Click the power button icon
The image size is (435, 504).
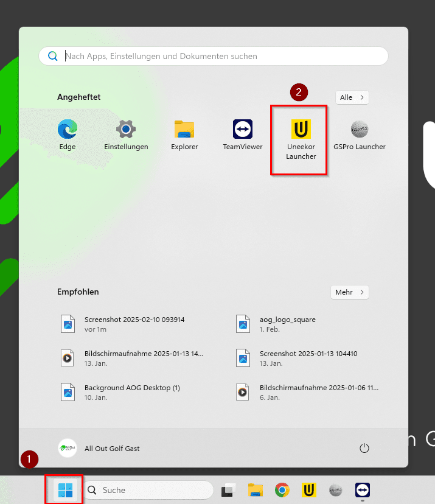point(364,448)
